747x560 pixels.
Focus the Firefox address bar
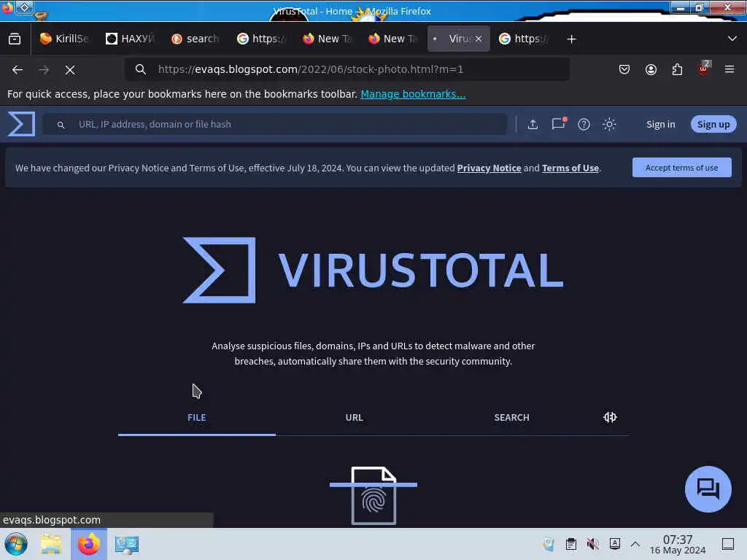tap(347, 69)
